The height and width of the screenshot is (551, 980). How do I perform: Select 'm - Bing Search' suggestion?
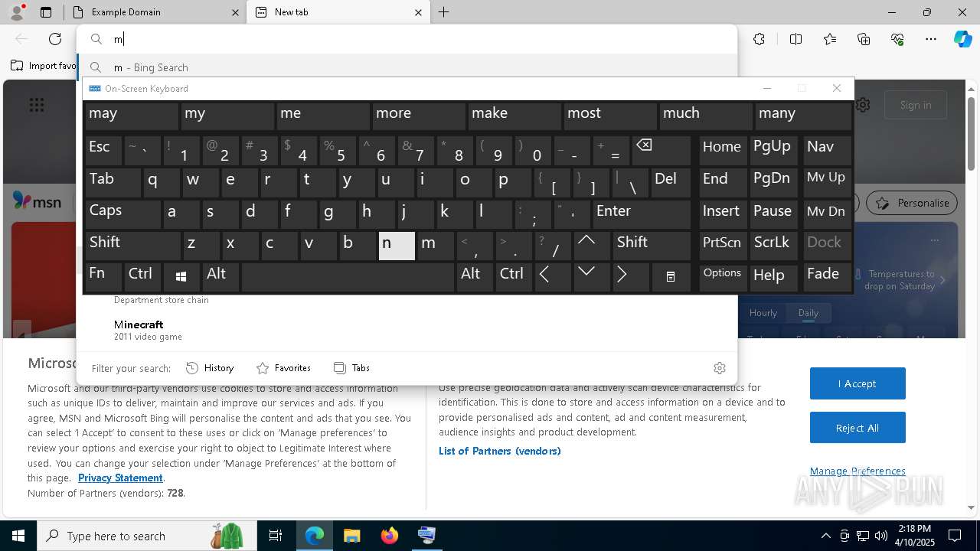pos(407,67)
